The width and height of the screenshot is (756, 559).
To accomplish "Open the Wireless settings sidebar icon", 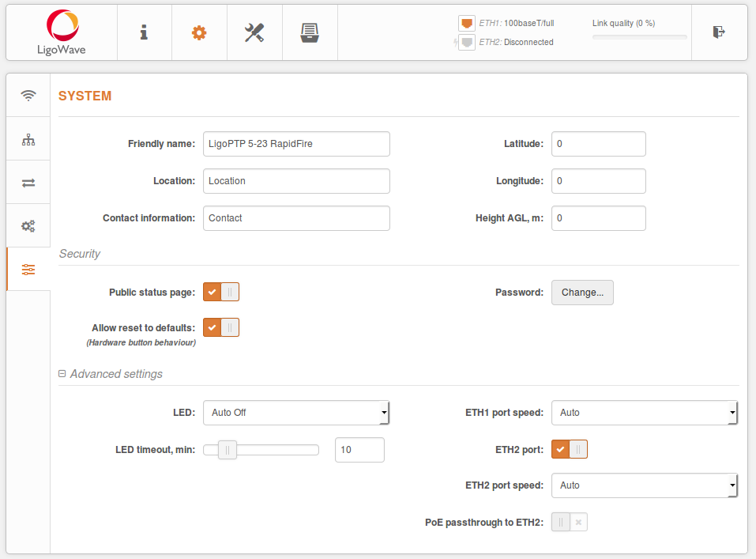I will point(28,95).
